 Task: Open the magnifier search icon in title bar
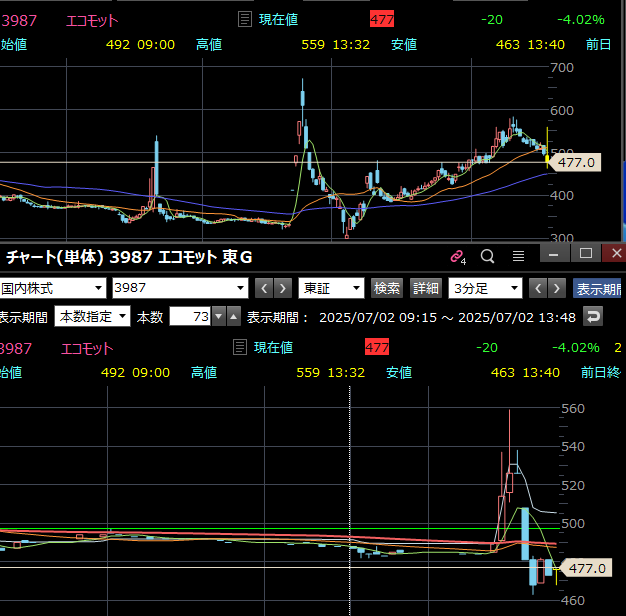click(x=487, y=256)
